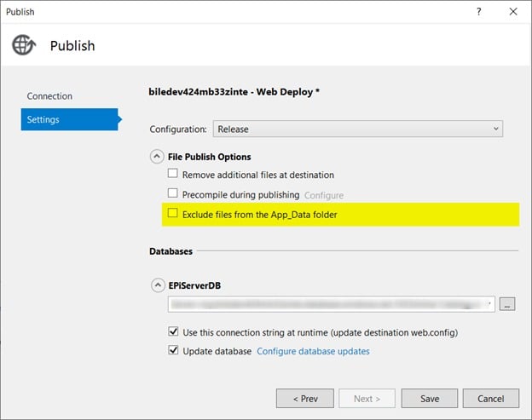Image resolution: width=532 pixels, height=420 pixels.
Task: Collapse the EPiServerDB section
Action: tap(157, 285)
